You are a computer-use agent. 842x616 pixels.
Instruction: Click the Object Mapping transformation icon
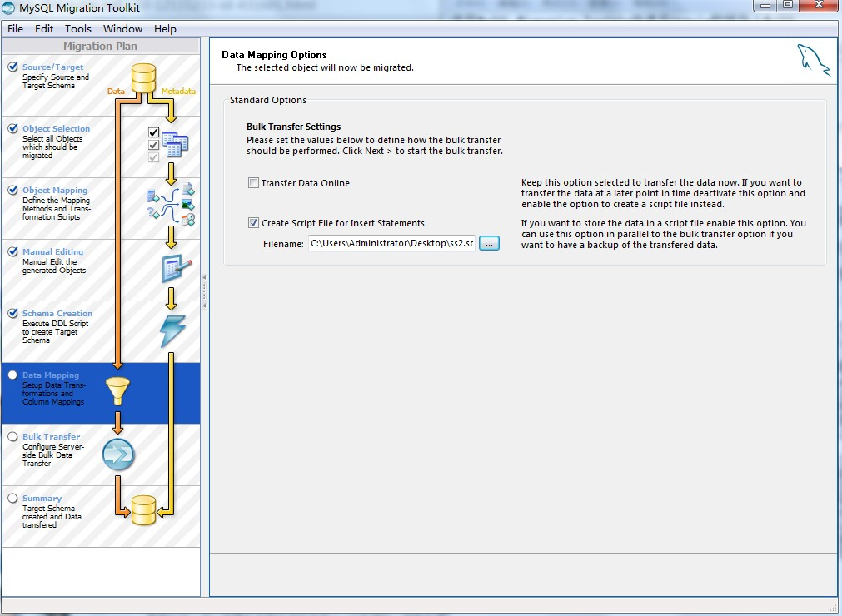(171, 205)
